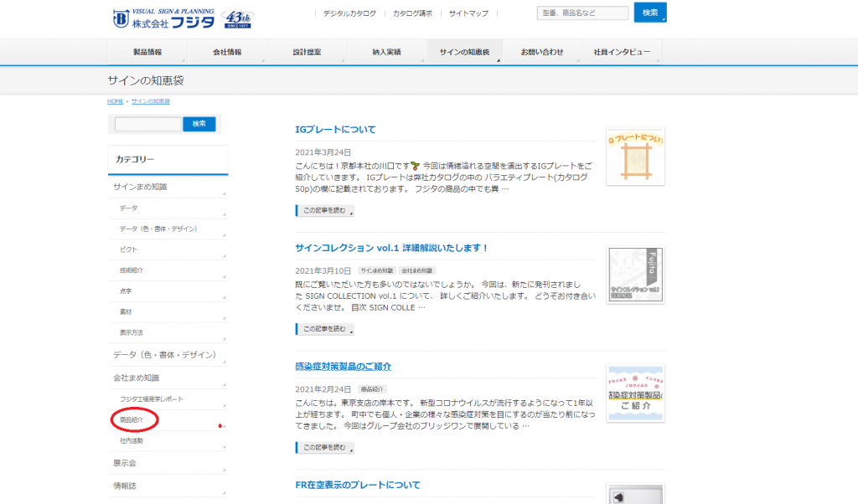Focus the sidebar blog search field

(x=147, y=124)
